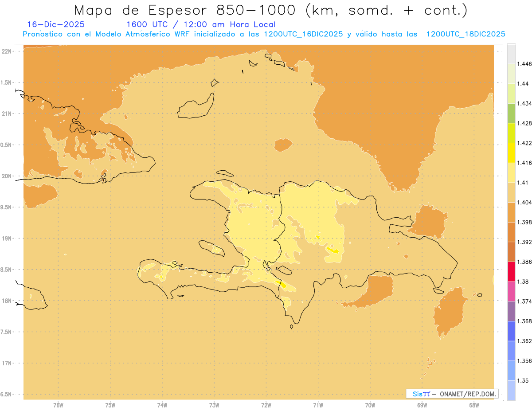This screenshot has height=411, width=532.
Task: Click the 21N latitude label
Action: (x=7, y=114)
